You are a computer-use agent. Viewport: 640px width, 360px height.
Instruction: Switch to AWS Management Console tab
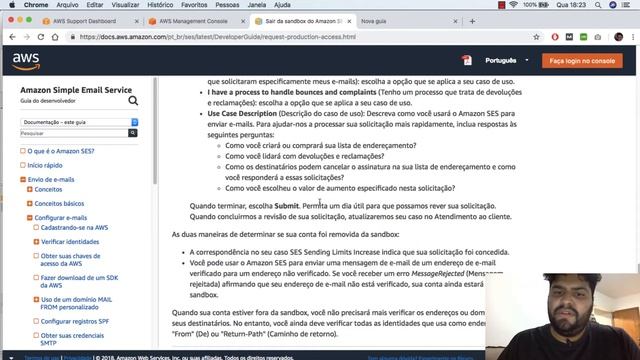click(x=193, y=21)
